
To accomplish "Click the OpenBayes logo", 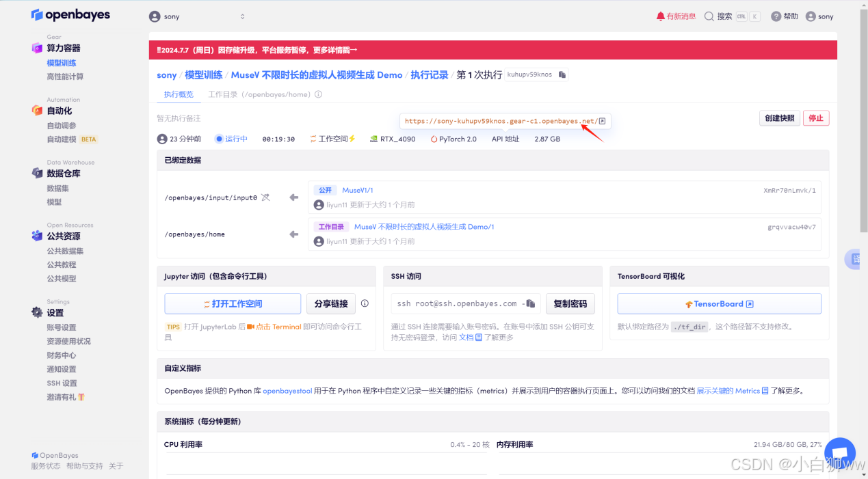I will tap(70, 15).
